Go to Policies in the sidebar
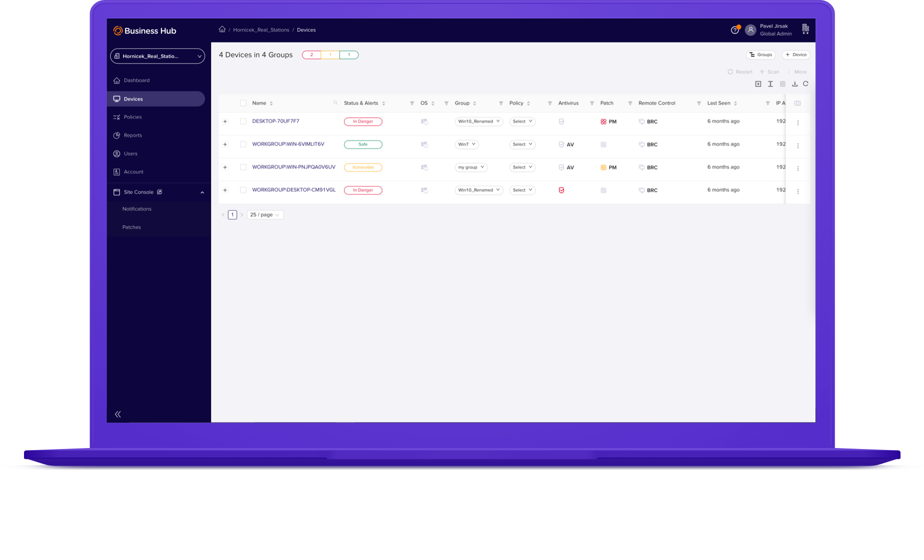 pos(132,117)
